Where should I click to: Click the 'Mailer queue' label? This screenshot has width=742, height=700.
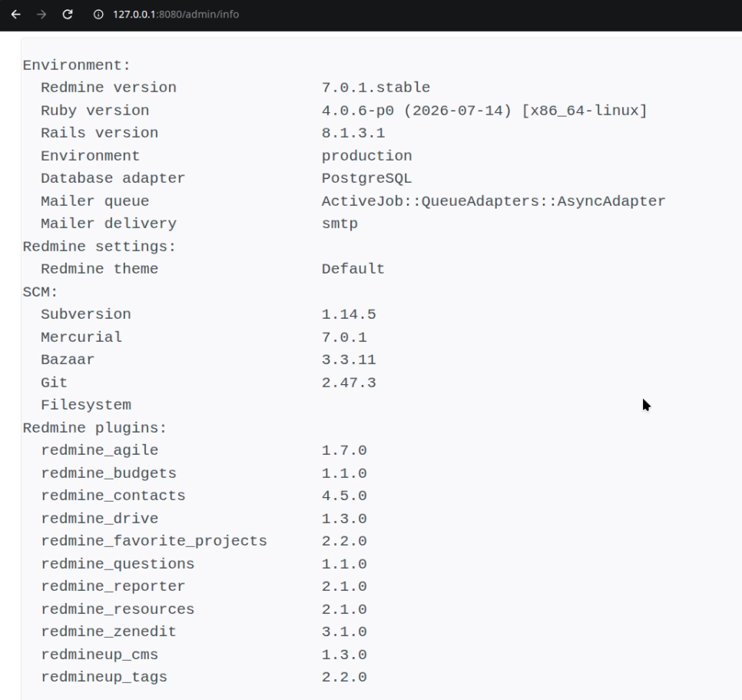[94, 201]
